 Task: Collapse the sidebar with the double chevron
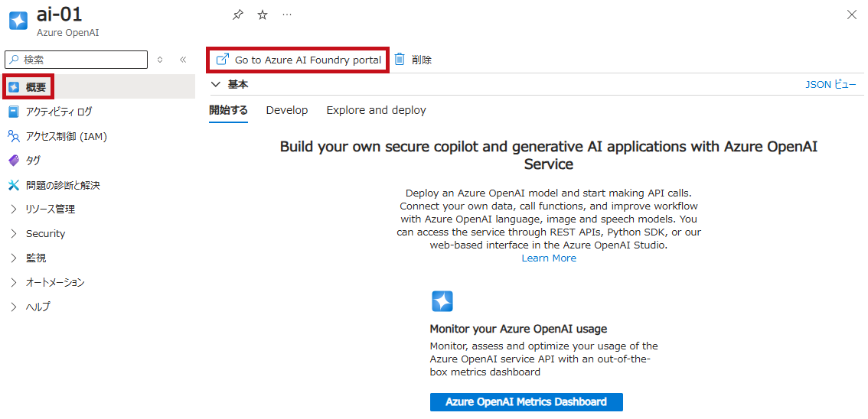click(x=183, y=60)
